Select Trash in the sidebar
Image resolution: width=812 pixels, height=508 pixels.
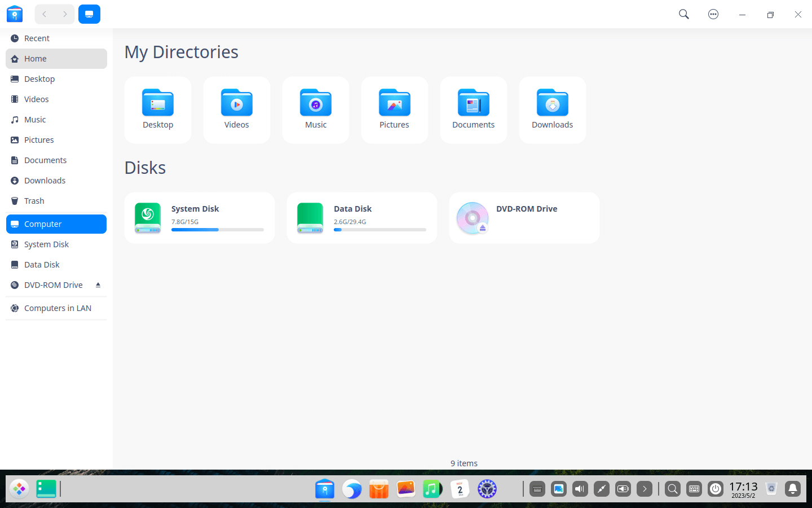[x=34, y=201]
